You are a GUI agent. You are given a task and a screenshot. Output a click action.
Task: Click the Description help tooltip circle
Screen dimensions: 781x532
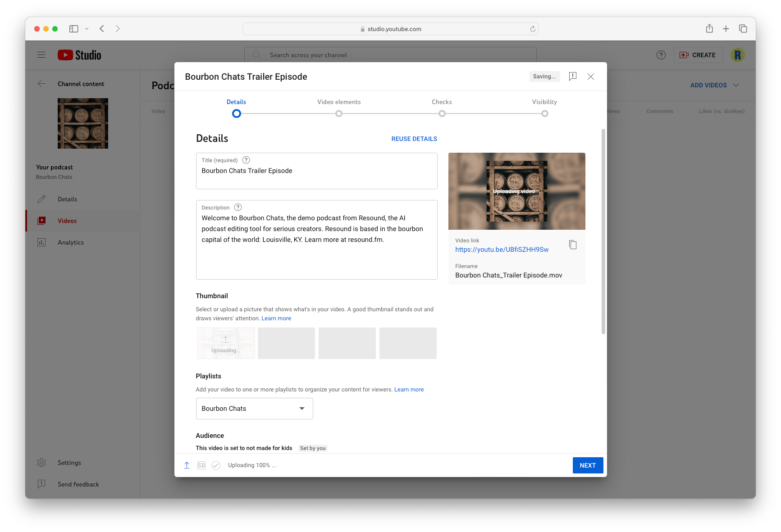(x=238, y=207)
